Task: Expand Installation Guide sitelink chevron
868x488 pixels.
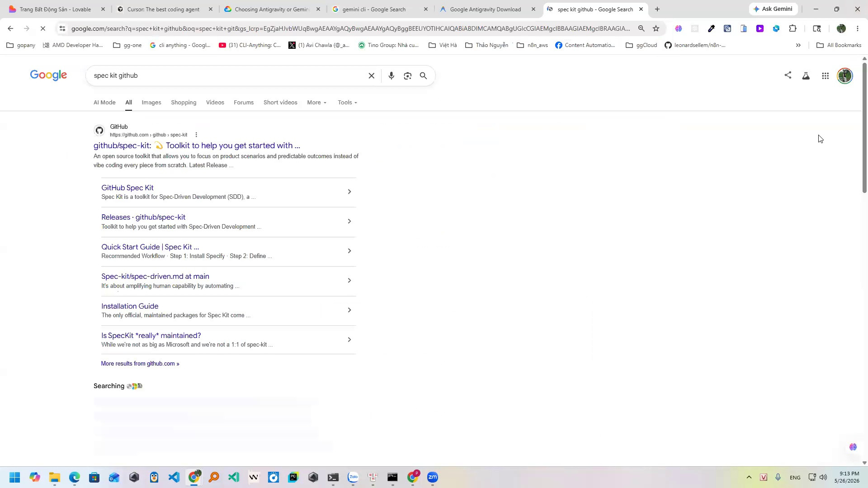Action: 349,310
